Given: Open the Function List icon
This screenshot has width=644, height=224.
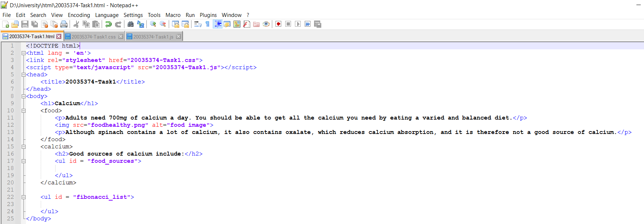Looking at the screenshot, I should tap(247, 24).
